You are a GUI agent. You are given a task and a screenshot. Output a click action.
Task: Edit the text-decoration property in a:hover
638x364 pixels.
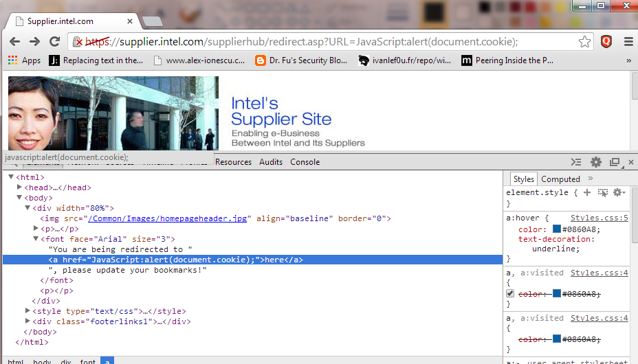[556, 239]
